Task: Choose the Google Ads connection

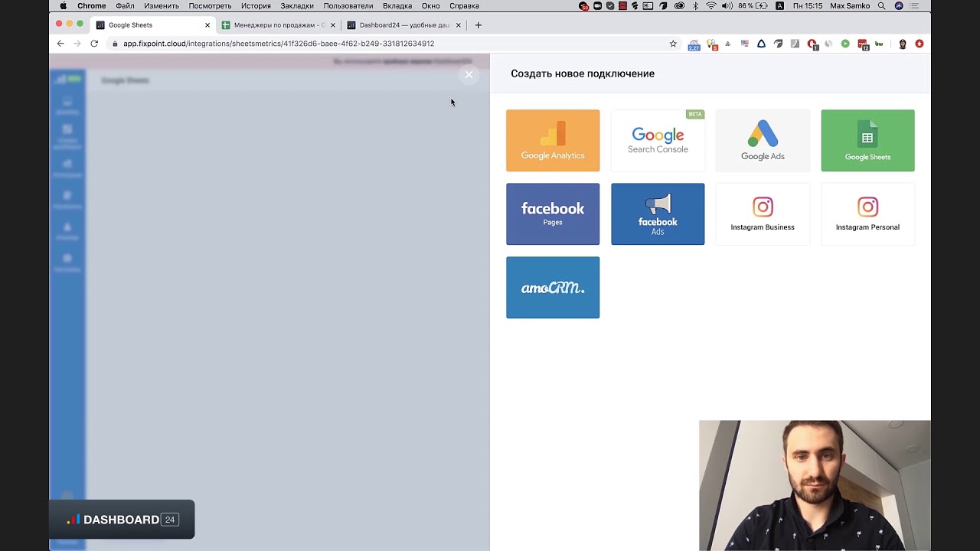Action: point(763,140)
